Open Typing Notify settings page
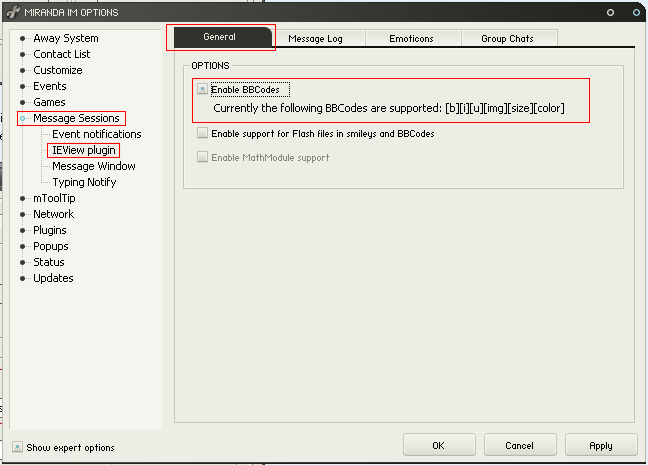Image resolution: width=648 pixels, height=465 pixels. click(84, 182)
